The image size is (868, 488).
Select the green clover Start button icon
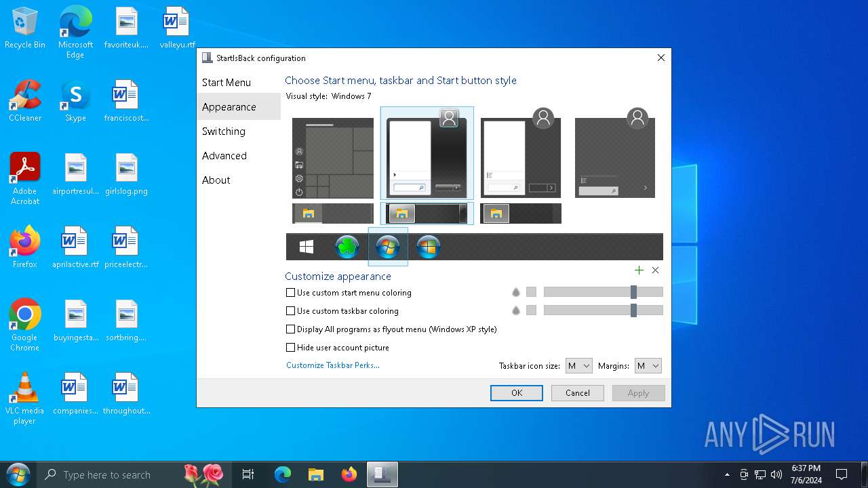pyautogui.click(x=347, y=247)
